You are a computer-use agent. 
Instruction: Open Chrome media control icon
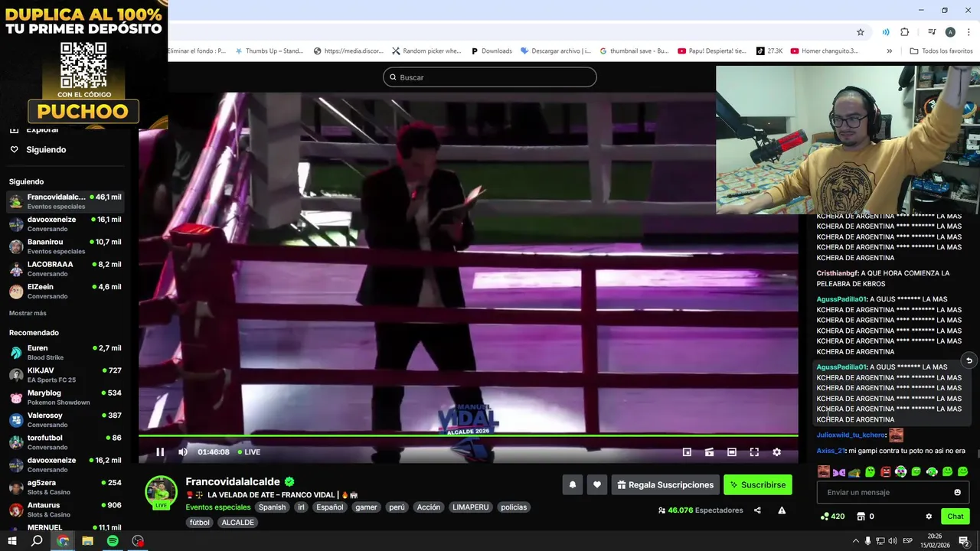tap(932, 32)
